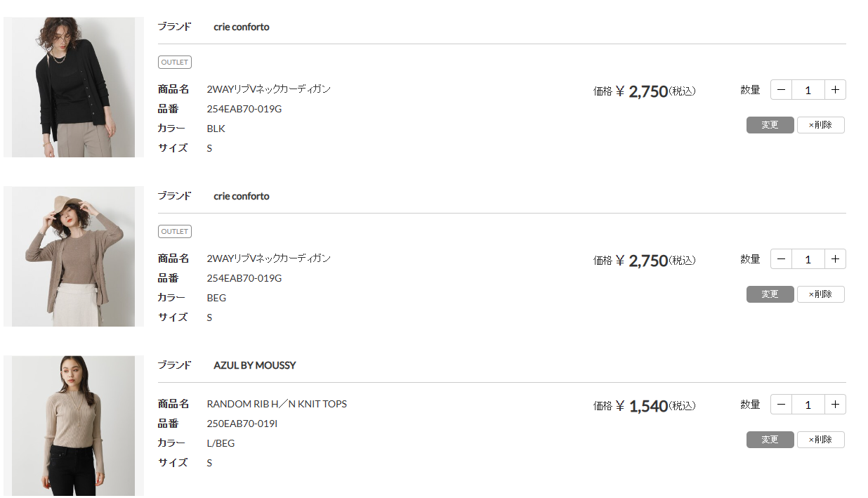View the beige knit tops photo
868x498 pixels.
pyautogui.click(x=73, y=426)
